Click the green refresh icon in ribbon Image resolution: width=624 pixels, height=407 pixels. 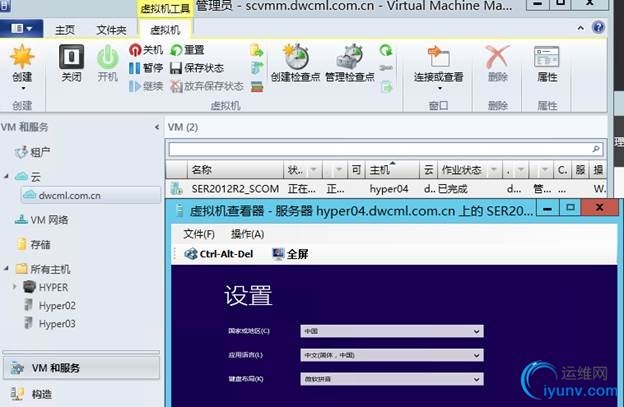(385, 50)
